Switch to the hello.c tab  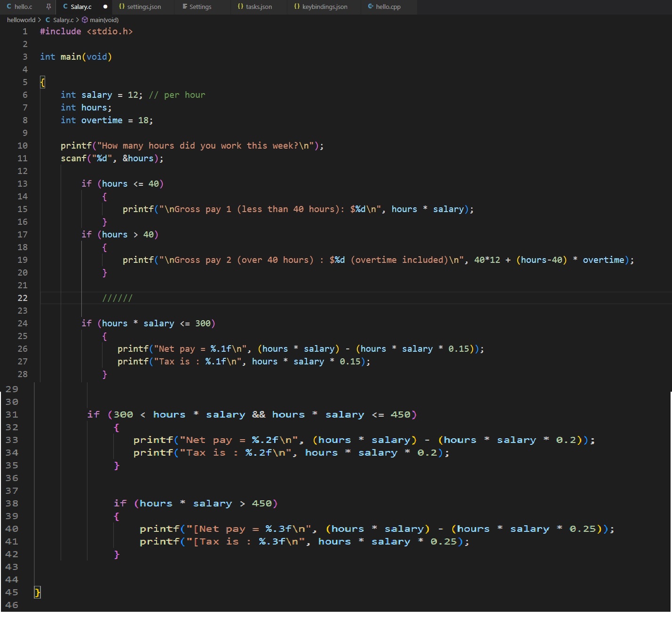click(x=24, y=7)
